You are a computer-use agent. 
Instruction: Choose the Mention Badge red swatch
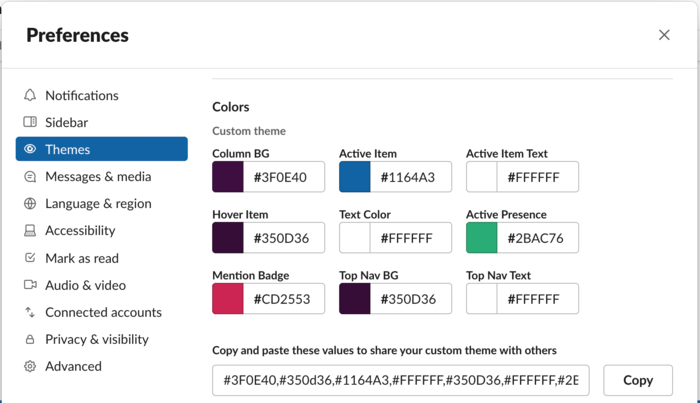228,299
